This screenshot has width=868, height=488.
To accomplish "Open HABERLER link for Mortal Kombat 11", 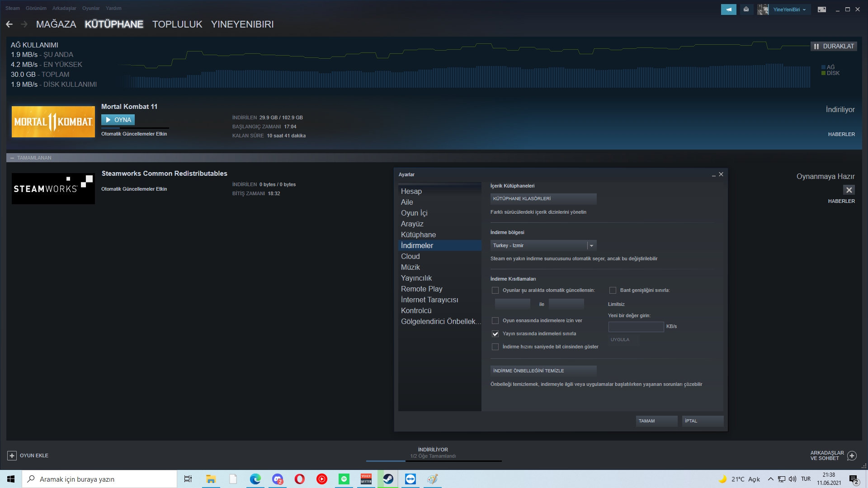I will tap(841, 134).
